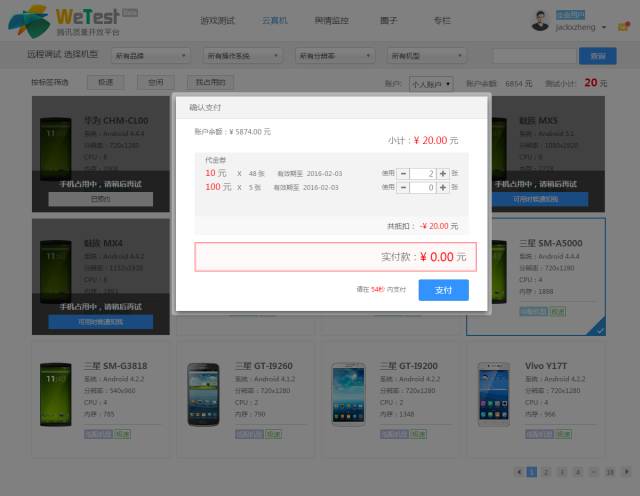Viewport: 640px width, 496px height.
Task: Click the 三星 SM-G3818 phone image
Action: coord(56,394)
